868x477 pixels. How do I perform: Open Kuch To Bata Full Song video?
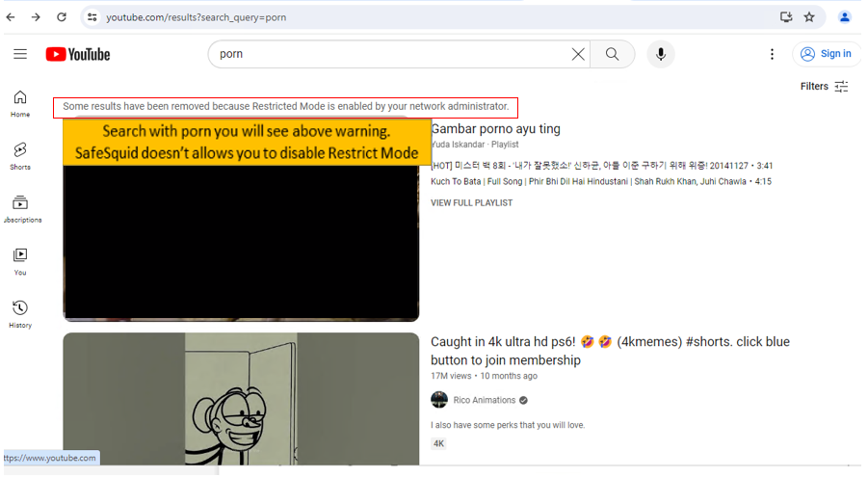[600, 182]
